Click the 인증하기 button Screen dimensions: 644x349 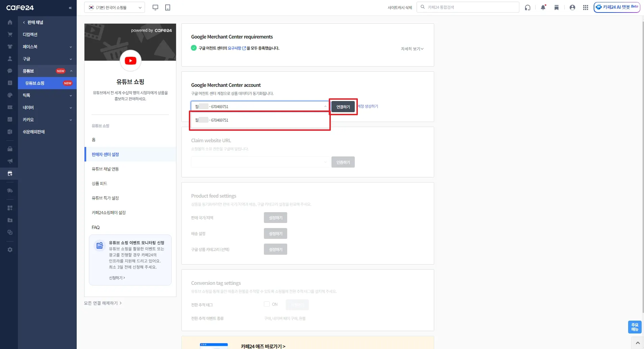pyautogui.click(x=343, y=162)
